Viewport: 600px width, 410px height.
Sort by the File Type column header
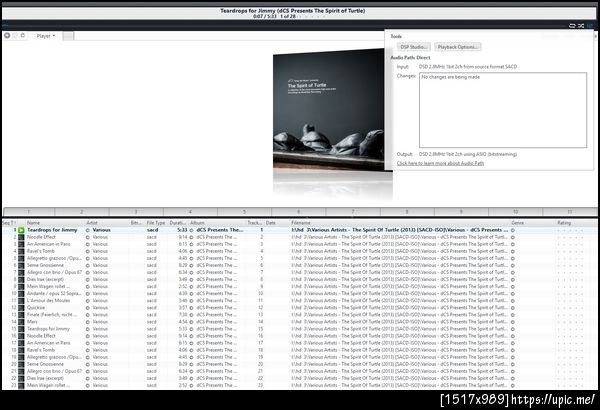coord(156,223)
